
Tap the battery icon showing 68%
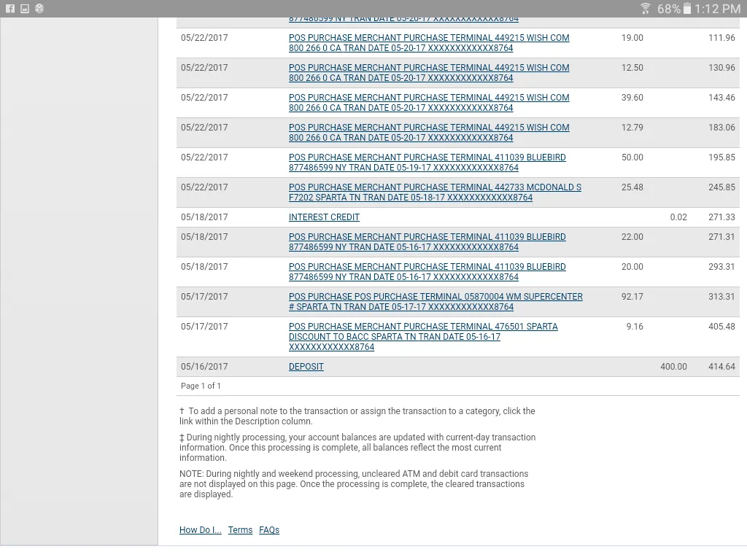(x=687, y=9)
